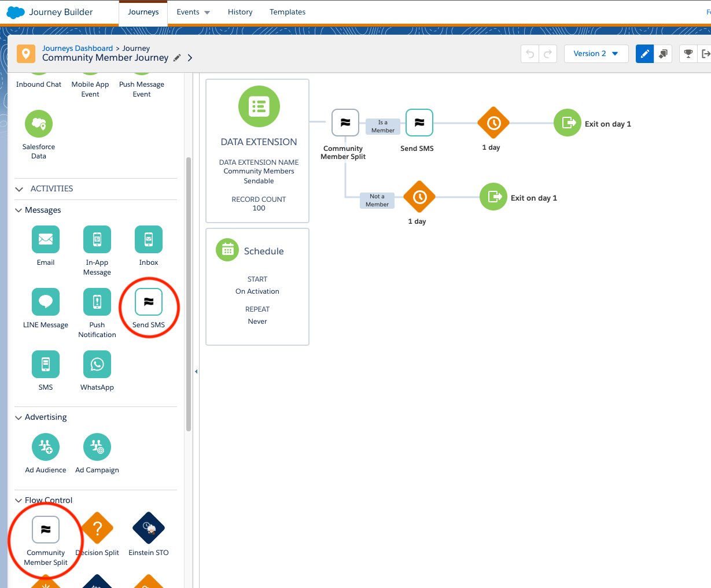Click Exit on day 1 on Not a Member path
This screenshot has height=588, width=711.
coord(493,197)
